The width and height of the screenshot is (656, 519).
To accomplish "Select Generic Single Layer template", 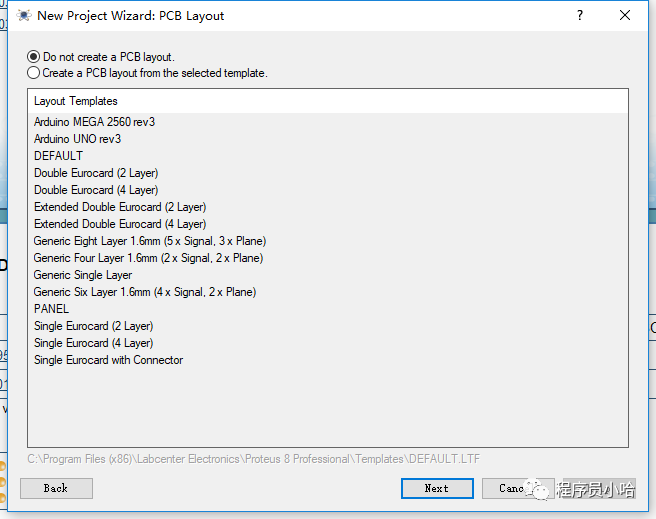I will point(83,275).
